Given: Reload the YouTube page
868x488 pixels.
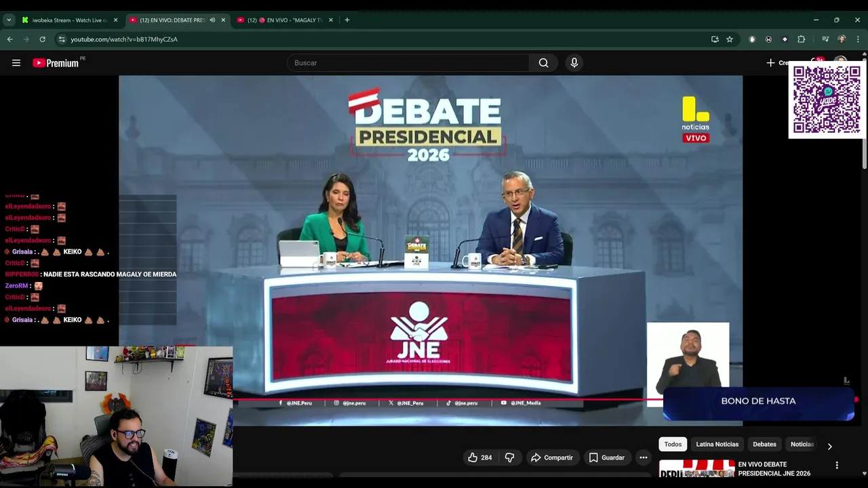Looking at the screenshot, I should click(x=42, y=39).
